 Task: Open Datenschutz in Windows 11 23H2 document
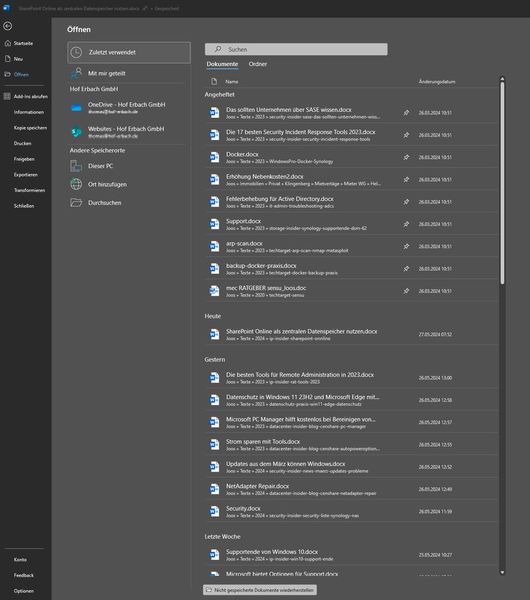(351, 400)
